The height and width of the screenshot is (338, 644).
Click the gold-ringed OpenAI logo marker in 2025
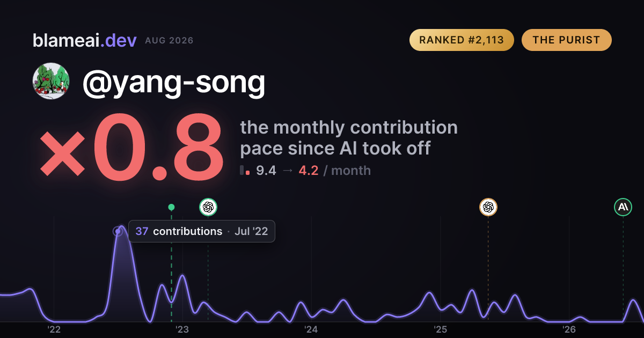point(488,207)
